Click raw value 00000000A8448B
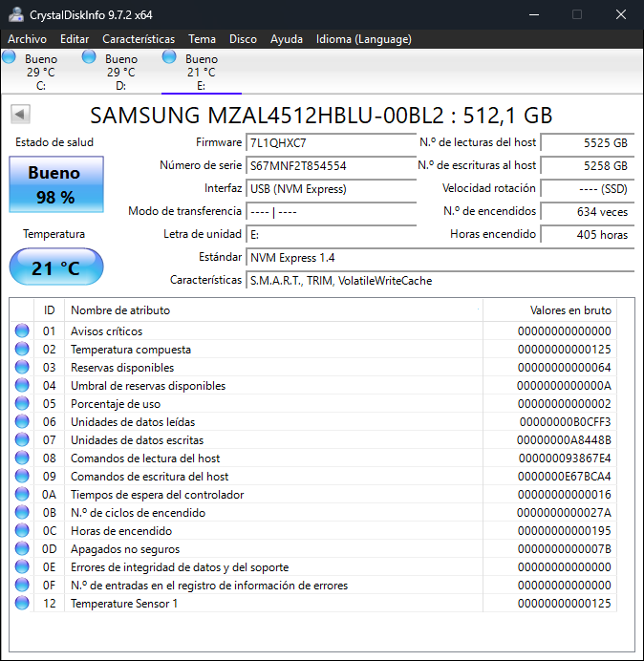This screenshot has height=661, width=644. 564,440
